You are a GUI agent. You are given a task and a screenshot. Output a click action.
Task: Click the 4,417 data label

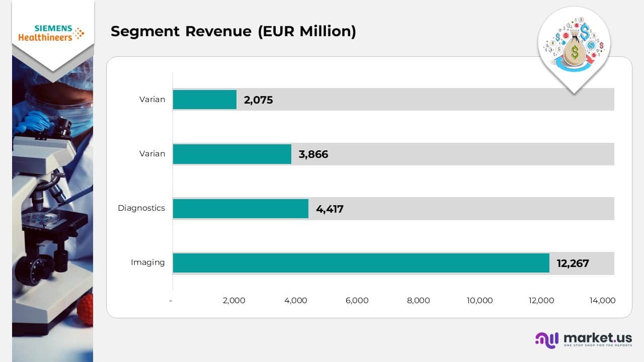(330, 209)
